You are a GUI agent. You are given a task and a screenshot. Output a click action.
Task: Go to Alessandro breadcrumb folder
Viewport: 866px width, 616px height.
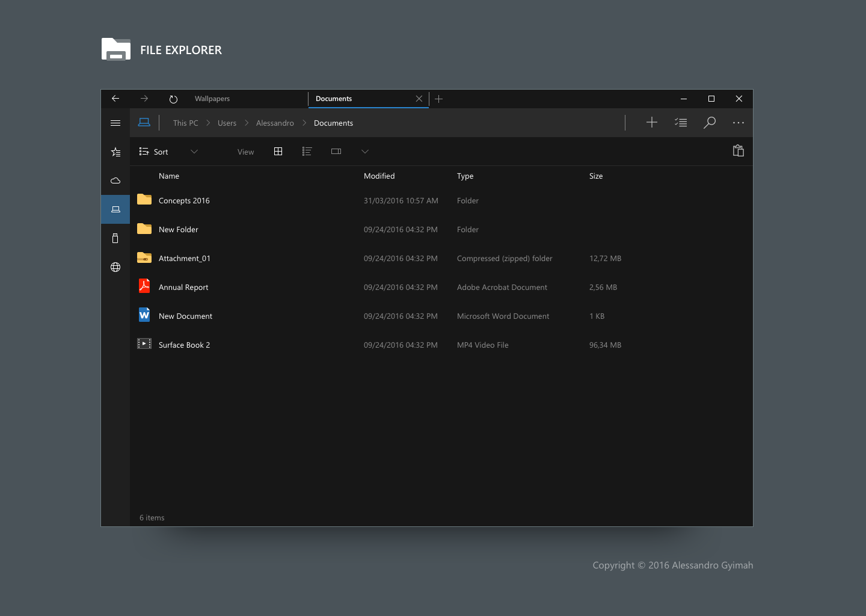275,123
